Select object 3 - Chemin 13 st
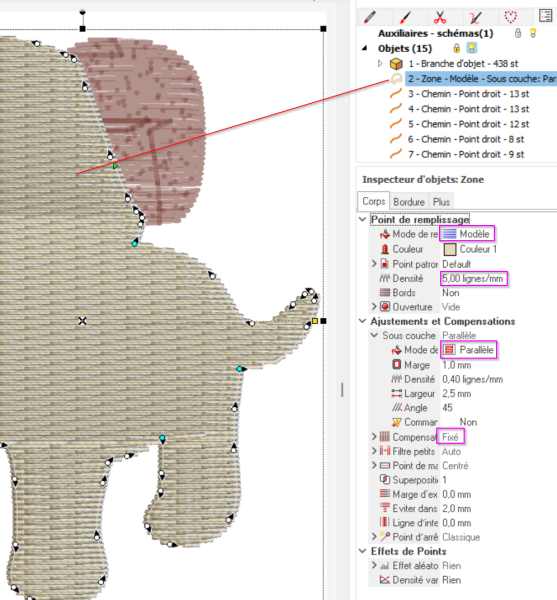The image size is (557, 600). (468, 94)
